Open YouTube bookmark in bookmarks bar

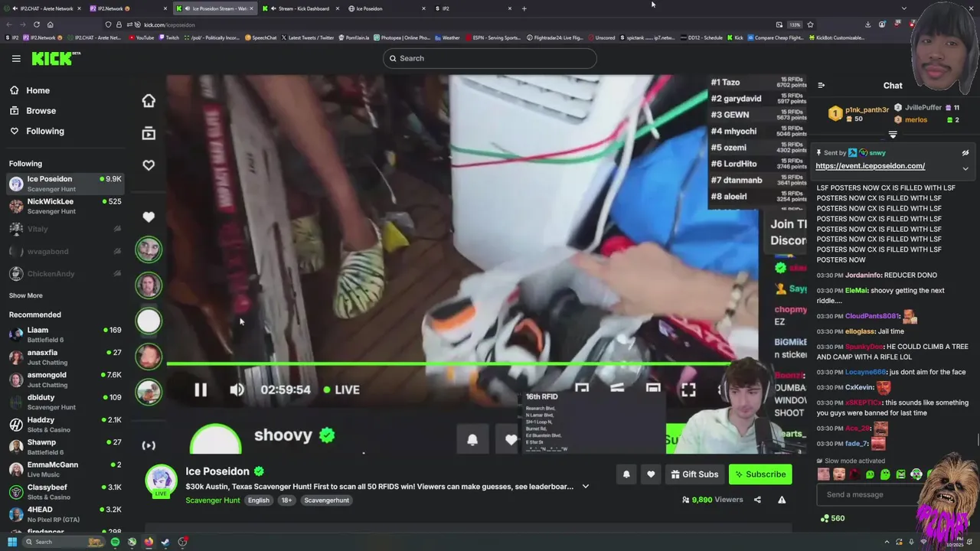pos(141,37)
